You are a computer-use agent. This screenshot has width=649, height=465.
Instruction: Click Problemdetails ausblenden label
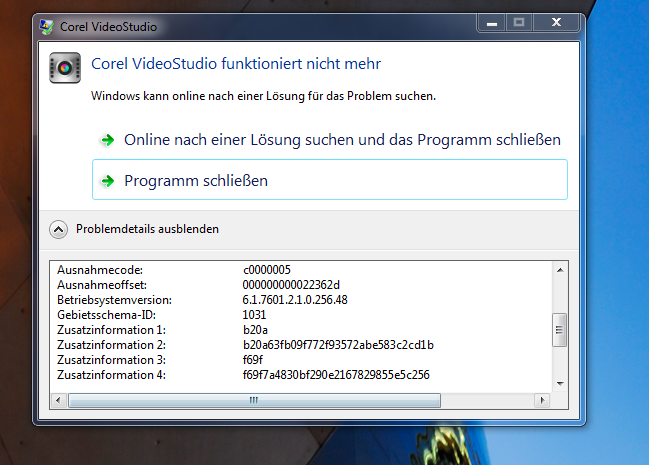(147, 229)
